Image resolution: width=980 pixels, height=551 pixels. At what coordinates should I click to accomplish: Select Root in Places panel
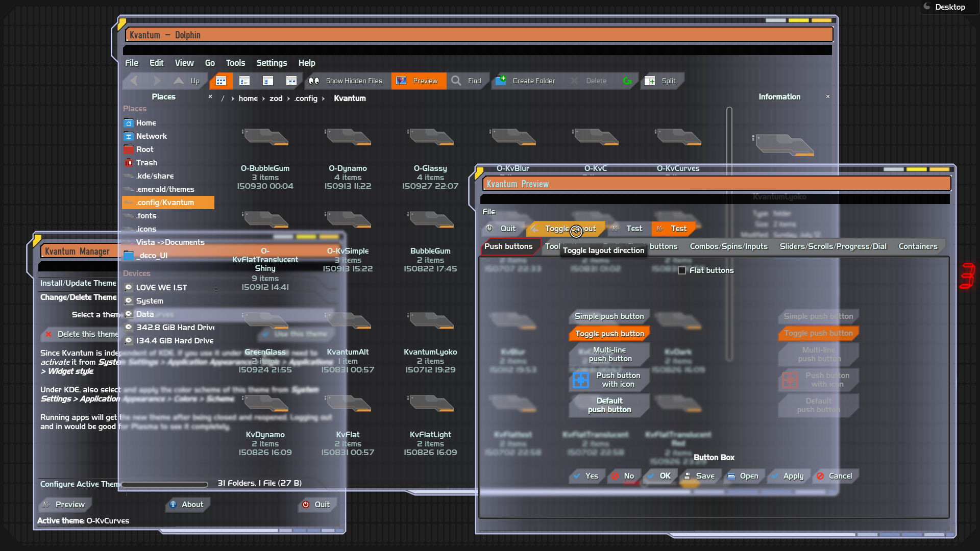168,149
